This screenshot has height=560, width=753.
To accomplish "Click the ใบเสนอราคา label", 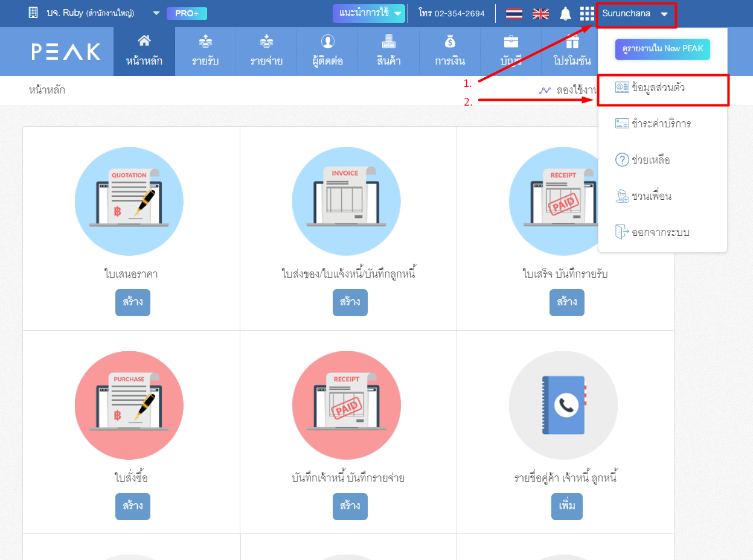I will 131,274.
